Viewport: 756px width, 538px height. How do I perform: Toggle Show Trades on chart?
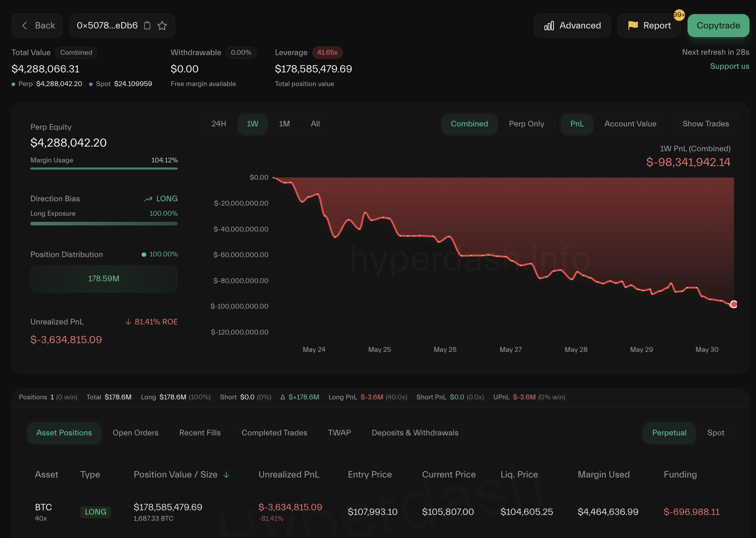coord(705,124)
